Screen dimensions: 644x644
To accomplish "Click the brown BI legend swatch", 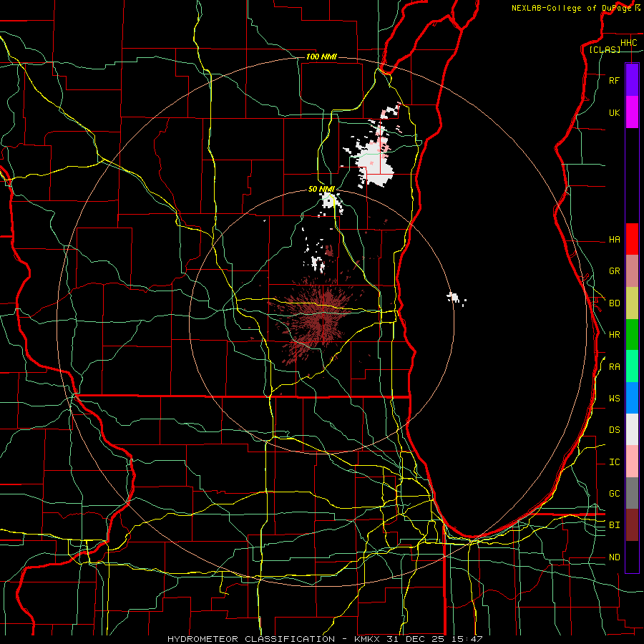I will tap(632, 525).
